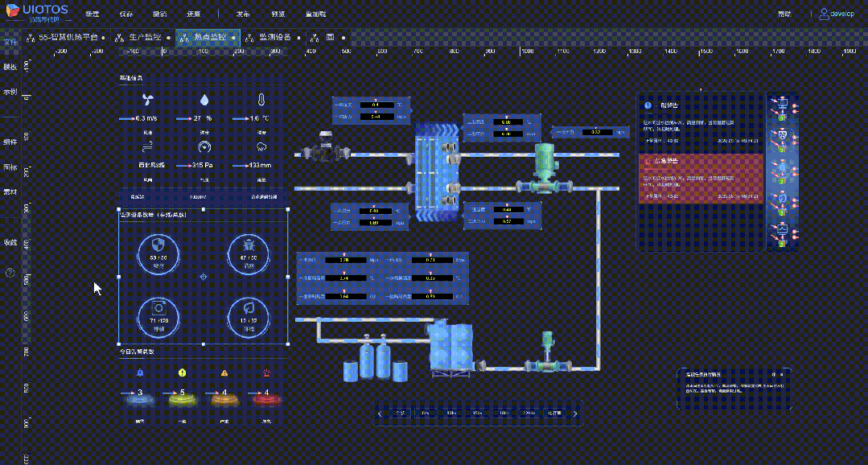Image resolution: width=868 pixels, height=465 pixels.
Task: Select the wind direction icon
Action: [148, 146]
